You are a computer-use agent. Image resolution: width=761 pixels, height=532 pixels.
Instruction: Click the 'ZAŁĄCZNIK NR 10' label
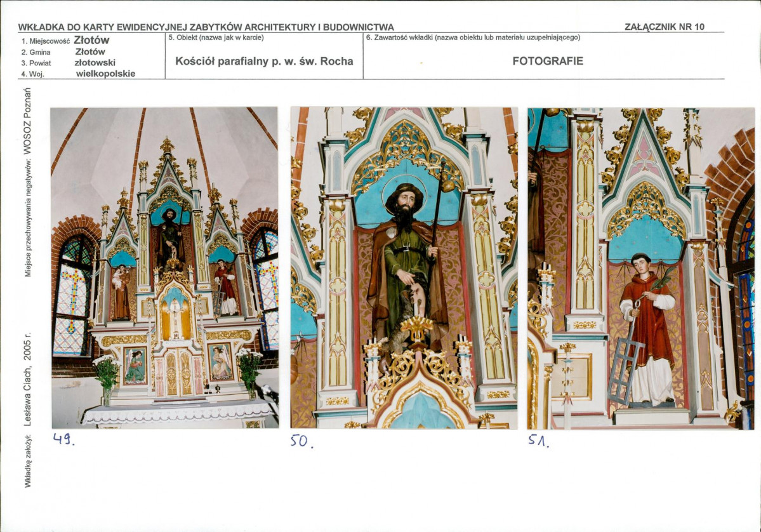tap(665, 27)
